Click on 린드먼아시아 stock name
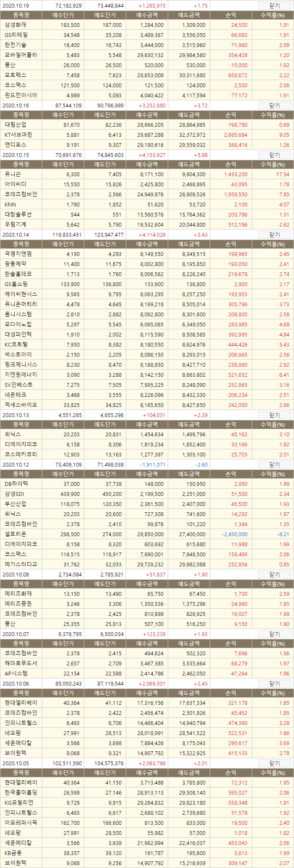 pyautogui.click(x=21, y=95)
